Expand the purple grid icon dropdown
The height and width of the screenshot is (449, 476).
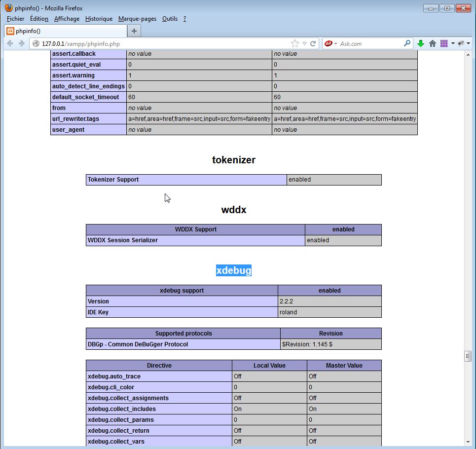point(453,43)
